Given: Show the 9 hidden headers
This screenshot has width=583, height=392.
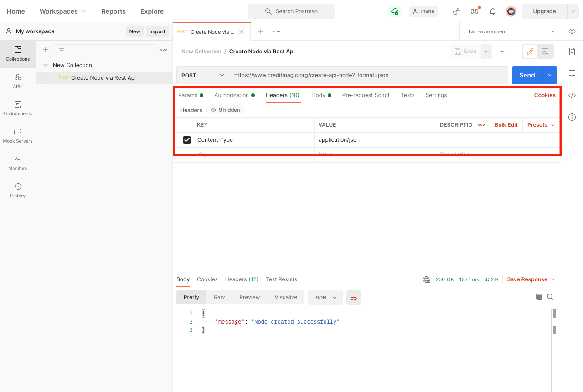Looking at the screenshot, I should click(x=225, y=110).
